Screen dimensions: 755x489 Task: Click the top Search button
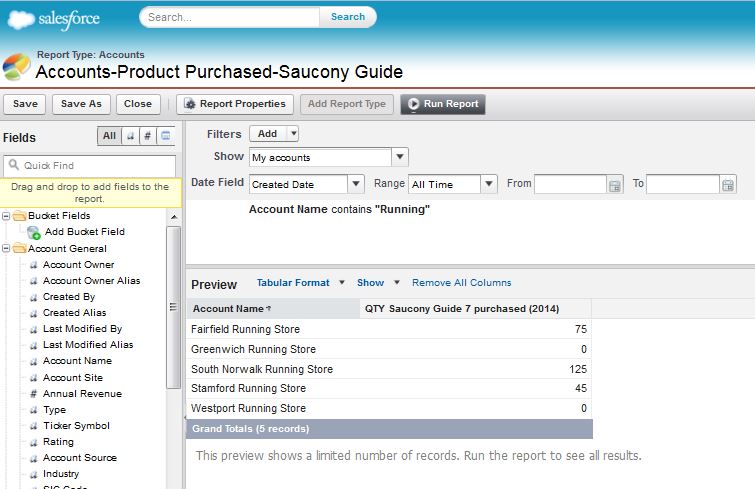(348, 17)
